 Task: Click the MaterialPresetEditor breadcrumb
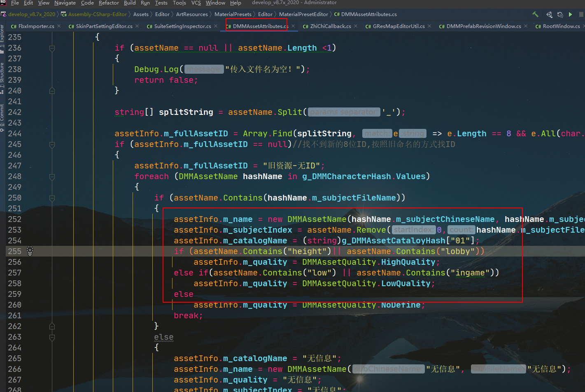pos(303,14)
